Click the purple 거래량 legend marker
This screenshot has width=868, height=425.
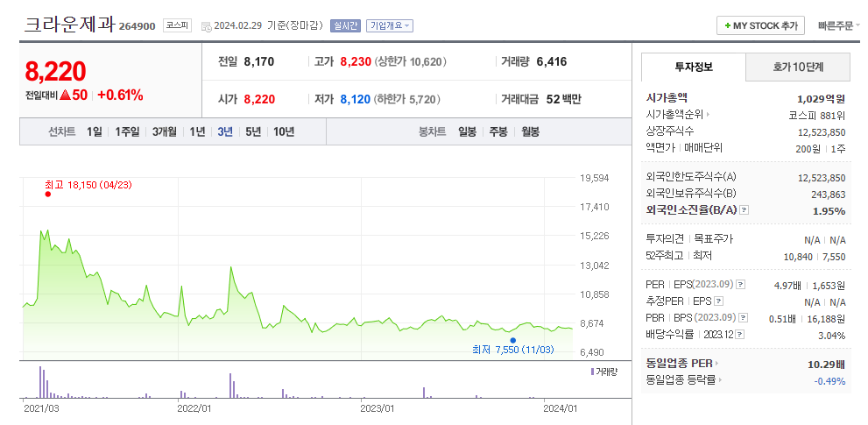coord(592,372)
